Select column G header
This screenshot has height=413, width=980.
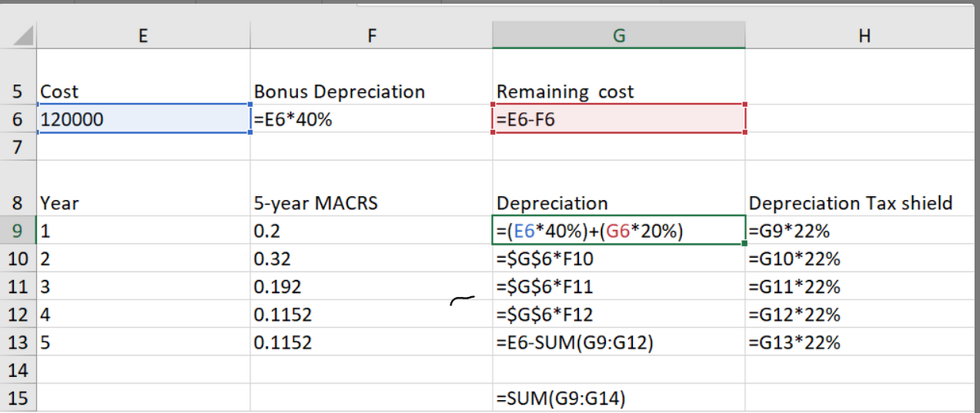(x=618, y=36)
